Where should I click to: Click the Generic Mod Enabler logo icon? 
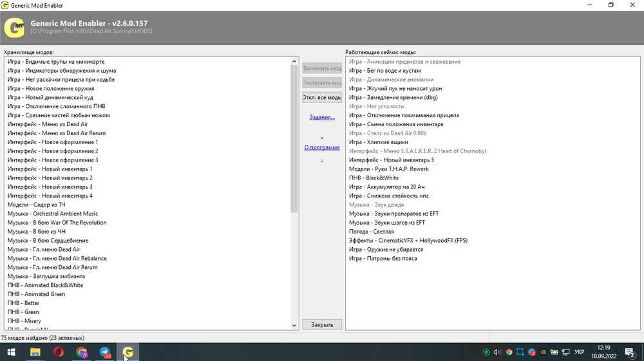[x=14, y=28]
